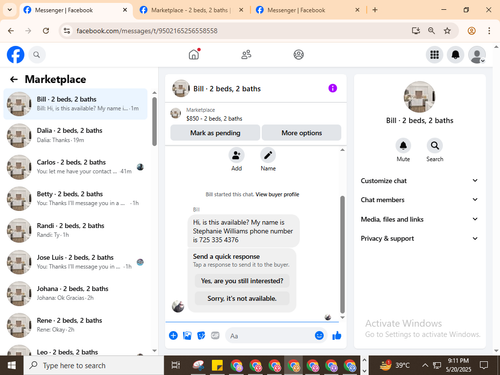This screenshot has height=375, width=500.
Task: Open Chrome tab search dropdown arrow
Action: coord(10,10)
